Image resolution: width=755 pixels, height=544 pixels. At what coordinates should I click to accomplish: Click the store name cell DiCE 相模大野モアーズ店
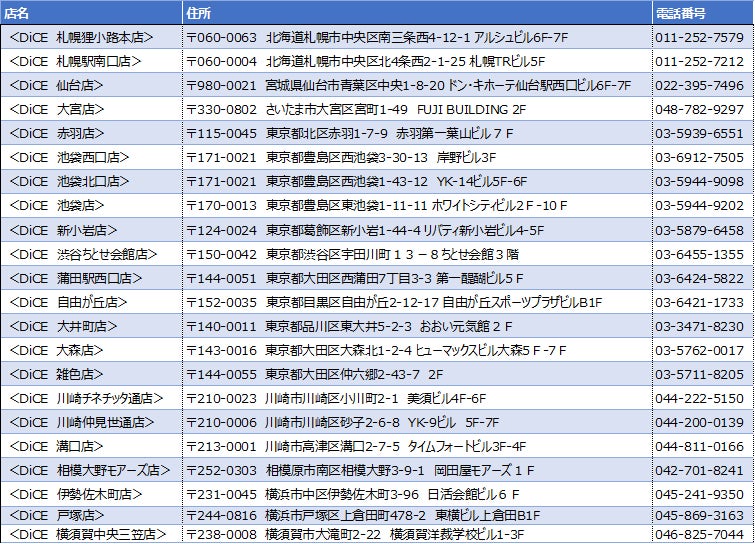pyautogui.click(x=91, y=470)
